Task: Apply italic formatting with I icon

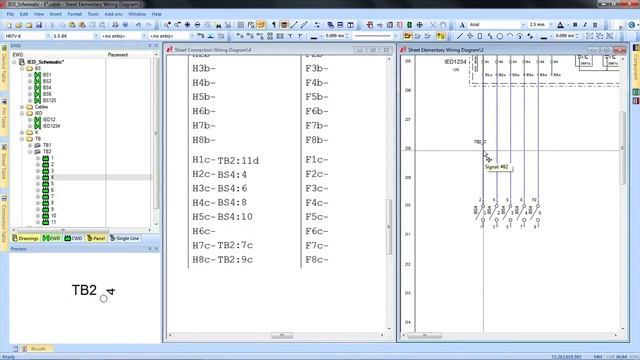Action: pyautogui.click(x=585, y=25)
